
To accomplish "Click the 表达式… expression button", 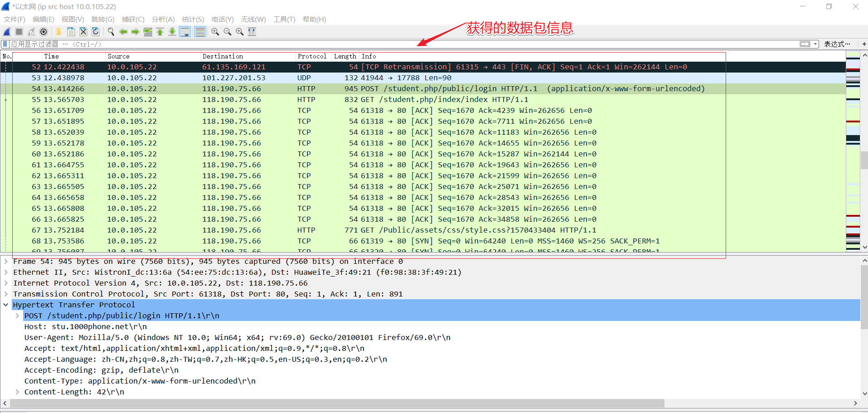I will (x=838, y=44).
